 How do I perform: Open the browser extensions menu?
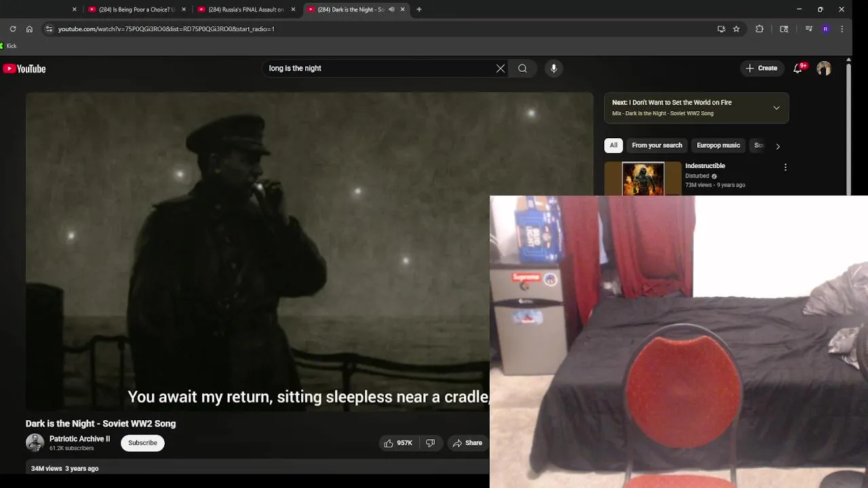[x=759, y=29]
